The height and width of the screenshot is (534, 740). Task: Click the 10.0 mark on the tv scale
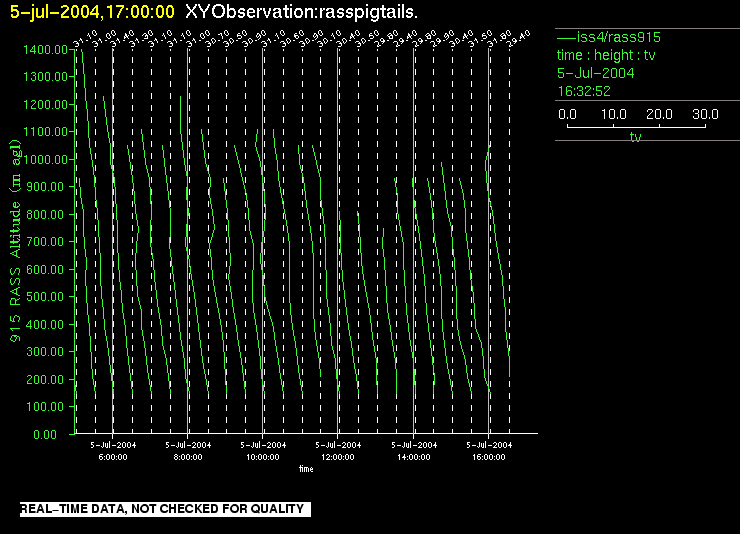613,115
